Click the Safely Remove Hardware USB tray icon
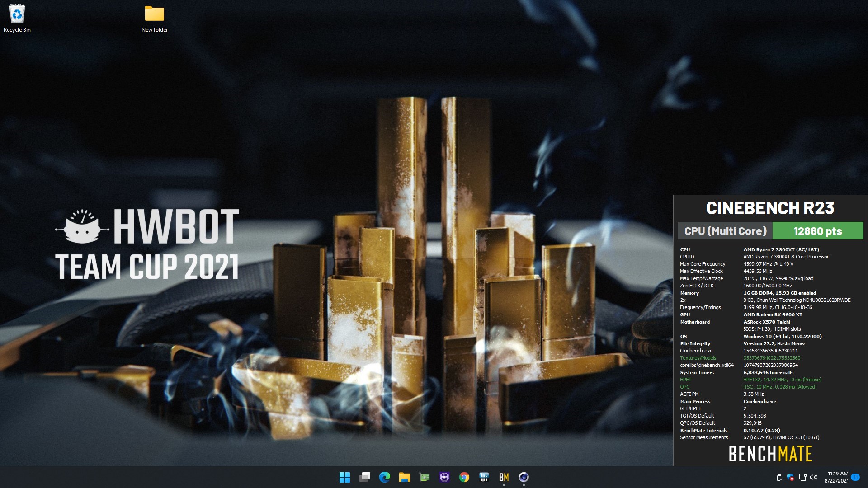The height and width of the screenshot is (488, 868). 779,477
